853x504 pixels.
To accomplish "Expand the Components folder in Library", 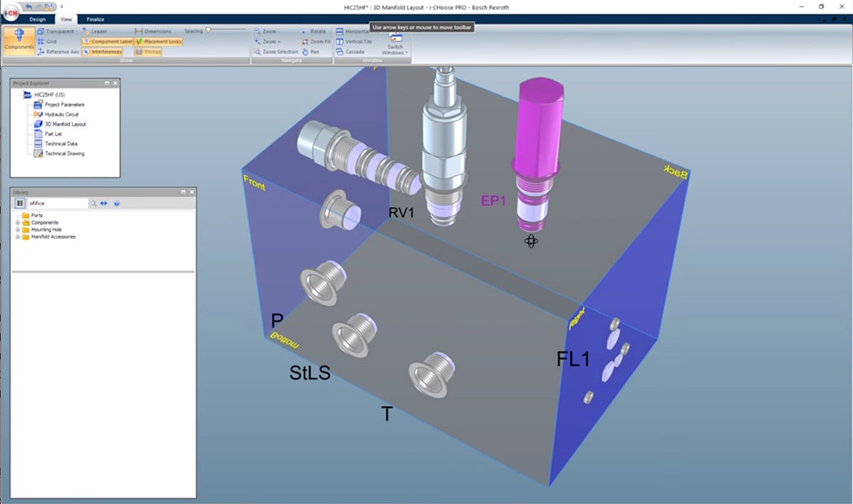I will click(17, 222).
